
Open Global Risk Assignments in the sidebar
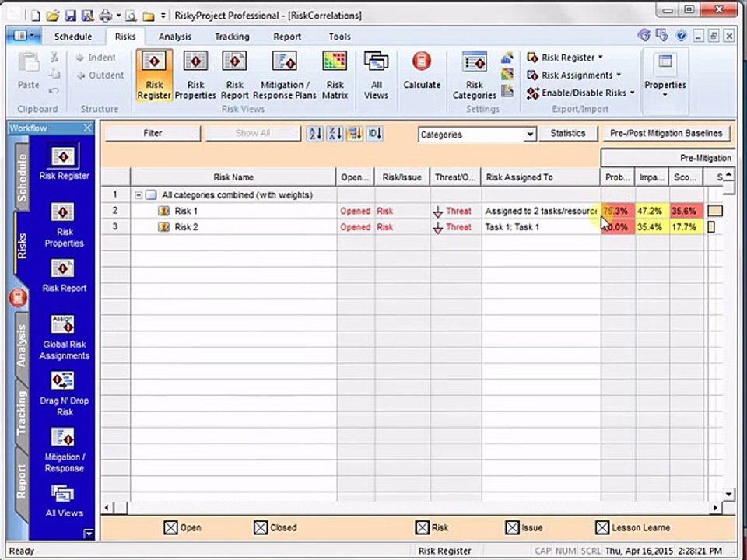tap(65, 337)
